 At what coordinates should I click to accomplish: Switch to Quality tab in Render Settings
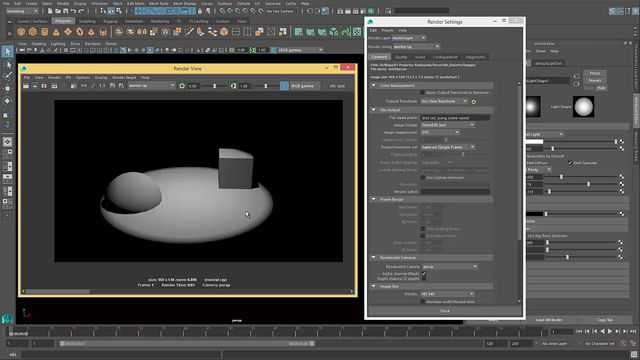tap(401, 57)
